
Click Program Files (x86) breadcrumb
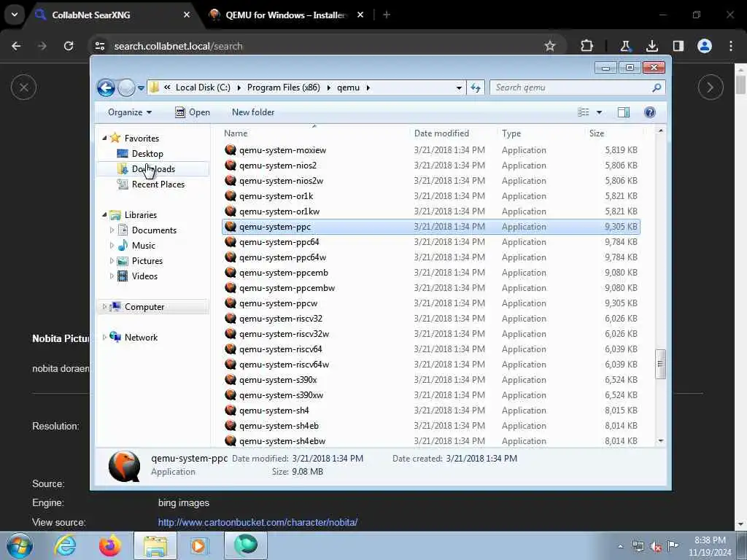point(284,87)
